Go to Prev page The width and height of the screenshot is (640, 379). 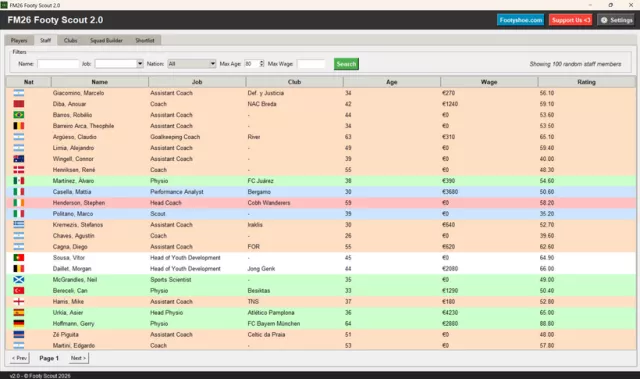click(20, 358)
